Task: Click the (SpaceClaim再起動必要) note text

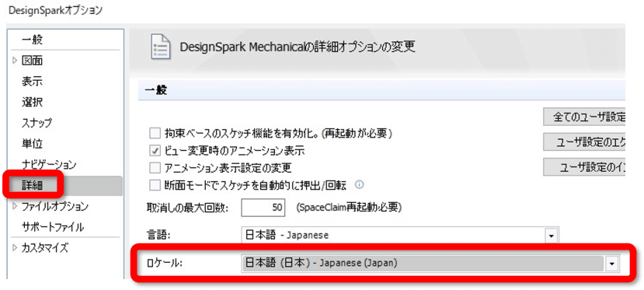Action: [x=349, y=208]
